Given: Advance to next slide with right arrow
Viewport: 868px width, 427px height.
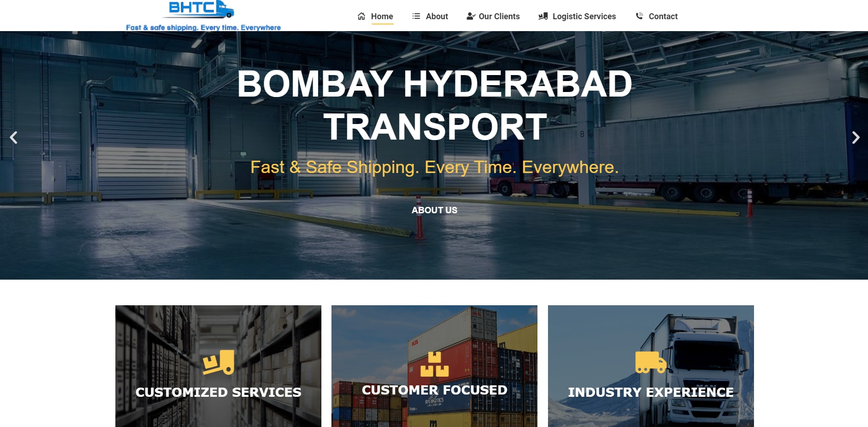Looking at the screenshot, I should click(855, 137).
